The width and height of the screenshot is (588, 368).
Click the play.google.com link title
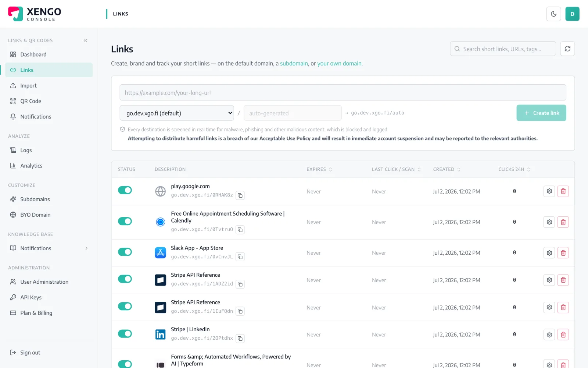(x=190, y=186)
